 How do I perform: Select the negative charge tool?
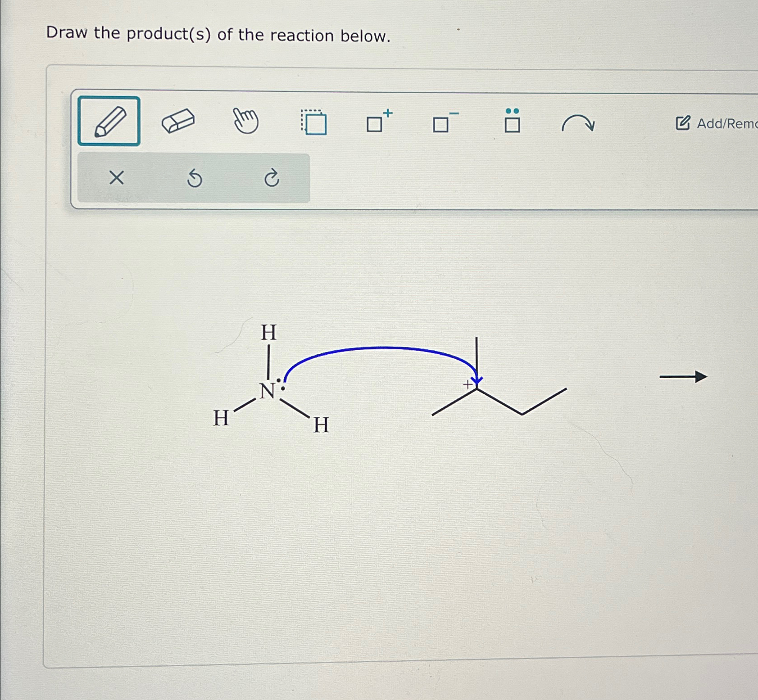pos(442,123)
